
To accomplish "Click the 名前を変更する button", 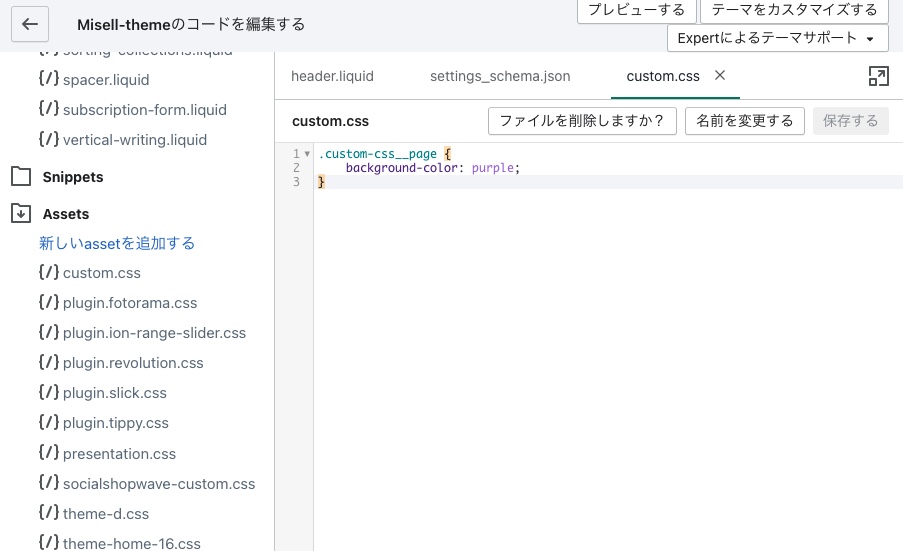I will point(745,121).
